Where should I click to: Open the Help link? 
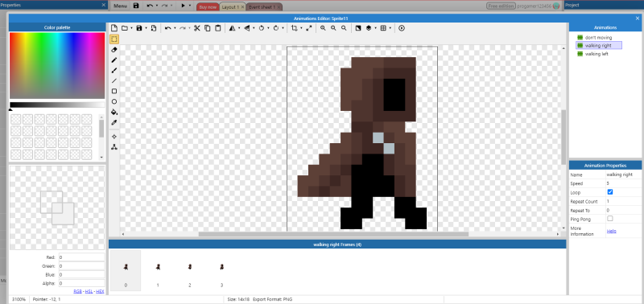[x=612, y=231]
